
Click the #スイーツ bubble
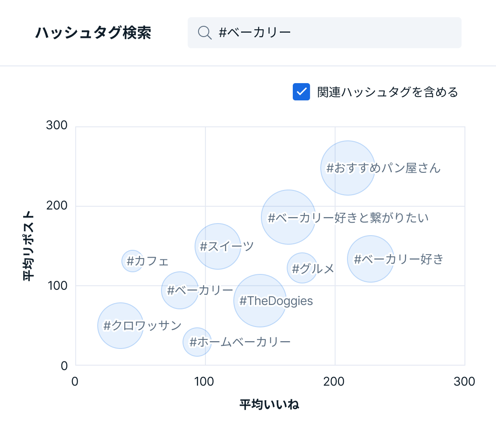pyautogui.click(x=218, y=246)
